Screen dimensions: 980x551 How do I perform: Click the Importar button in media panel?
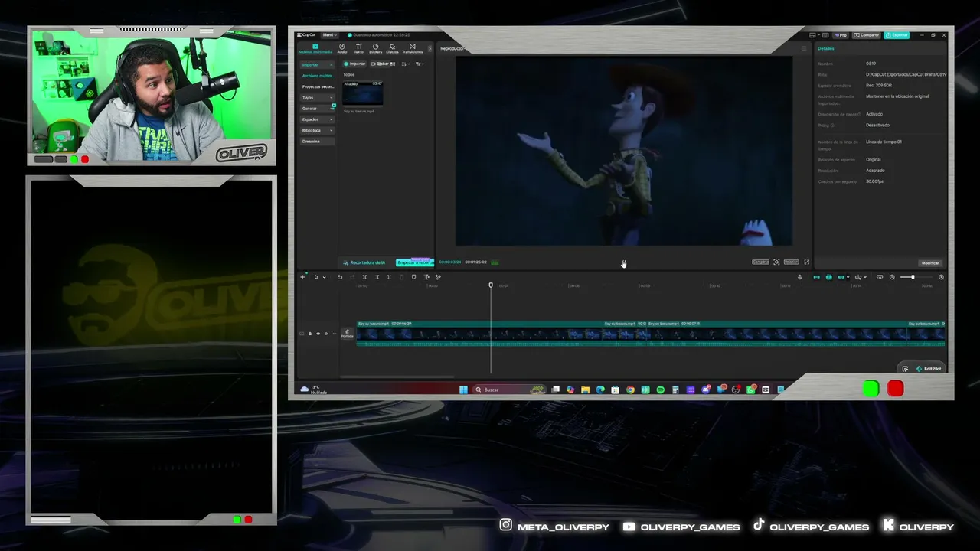point(354,64)
